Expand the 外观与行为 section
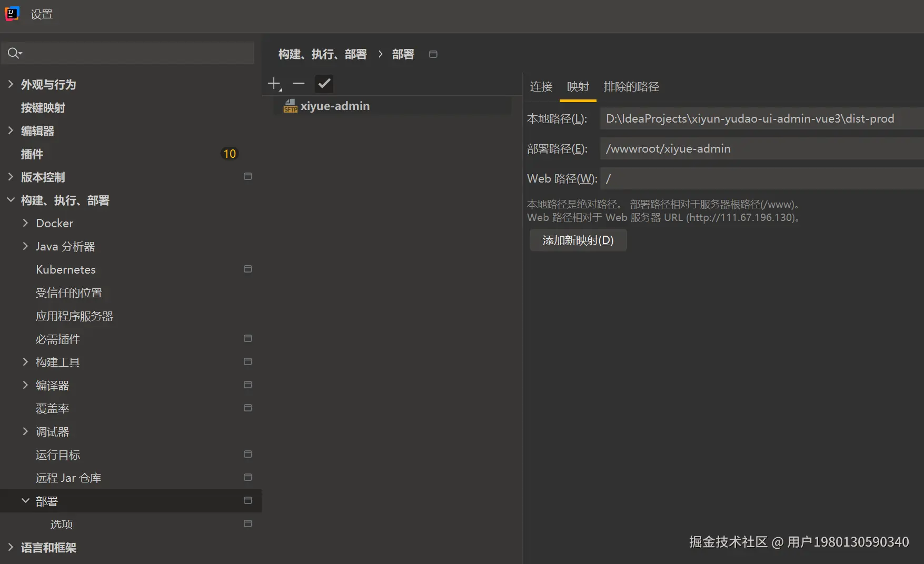The height and width of the screenshot is (564, 924). point(11,84)
